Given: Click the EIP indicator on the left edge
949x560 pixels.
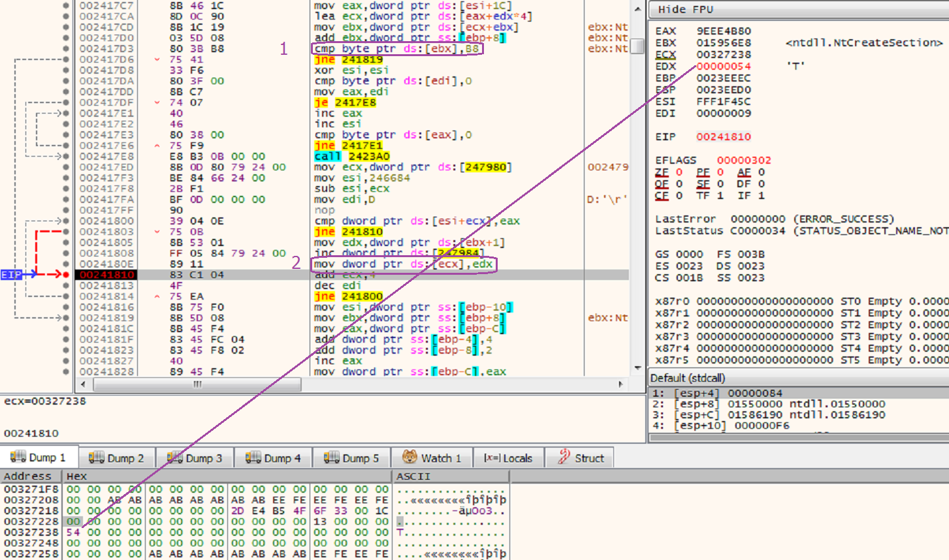Looking at the screenshot, I should coord(10,275).
